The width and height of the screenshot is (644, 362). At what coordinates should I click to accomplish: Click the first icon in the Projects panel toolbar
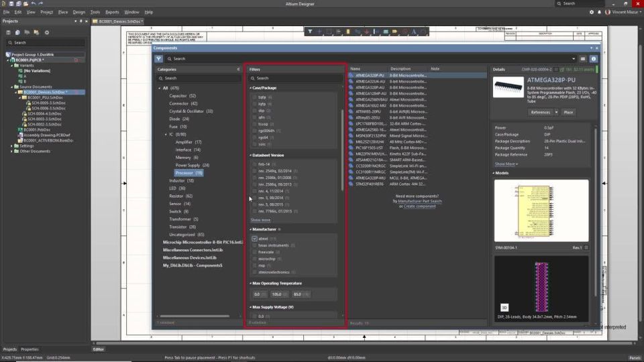pyautogui.click(x=8, y=32)
